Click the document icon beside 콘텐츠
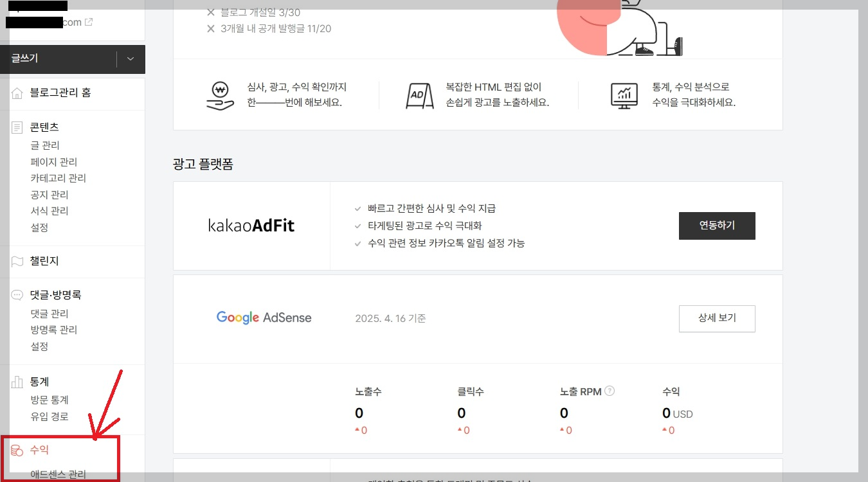The image size is (868, 482). 17,127
